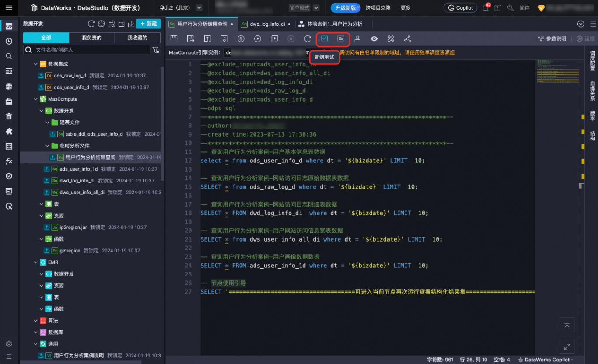Expand the 算法 tree node
Viewport: 598px width, 364px height.
click(x=36, y=321)
